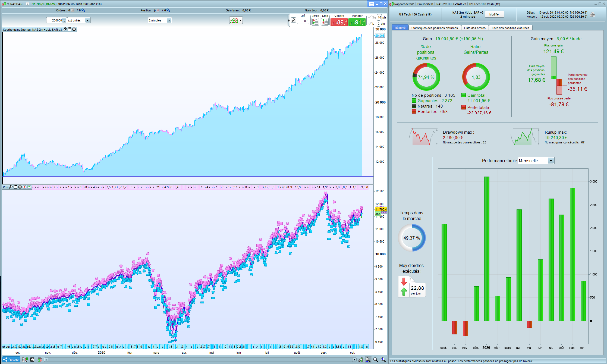This screenshot has height=364, width=607.
Task: Click the indicators chart icon
Action: point(234,20)
